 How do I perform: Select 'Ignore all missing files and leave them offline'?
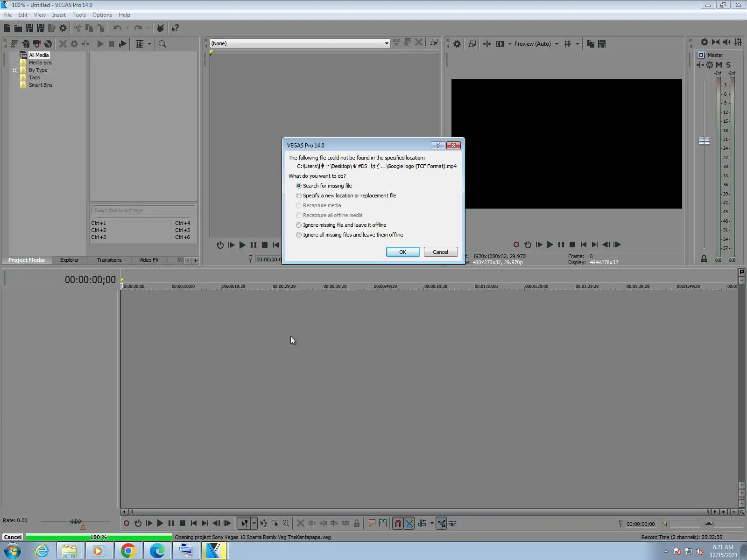pyautogui.click(x=350, y=235)
